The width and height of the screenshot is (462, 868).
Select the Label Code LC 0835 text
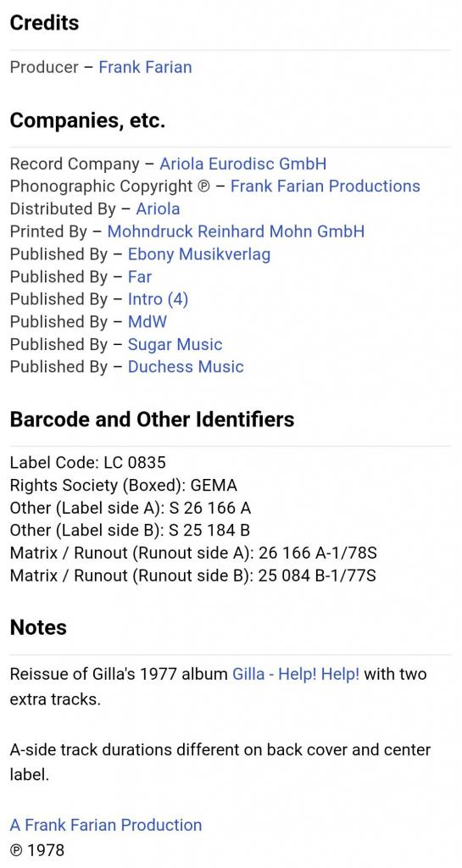tap(88, 463)
